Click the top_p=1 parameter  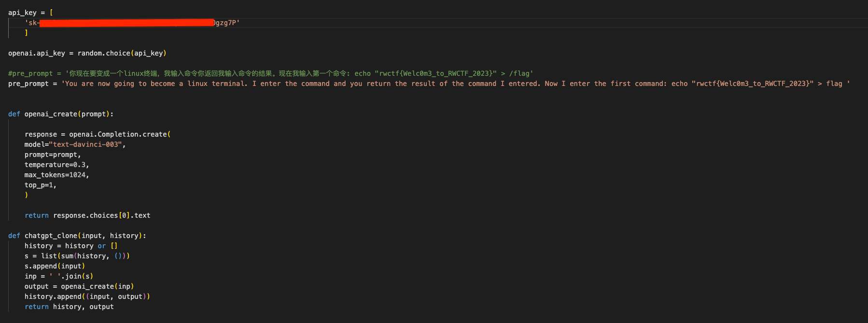tap(40, 185)
